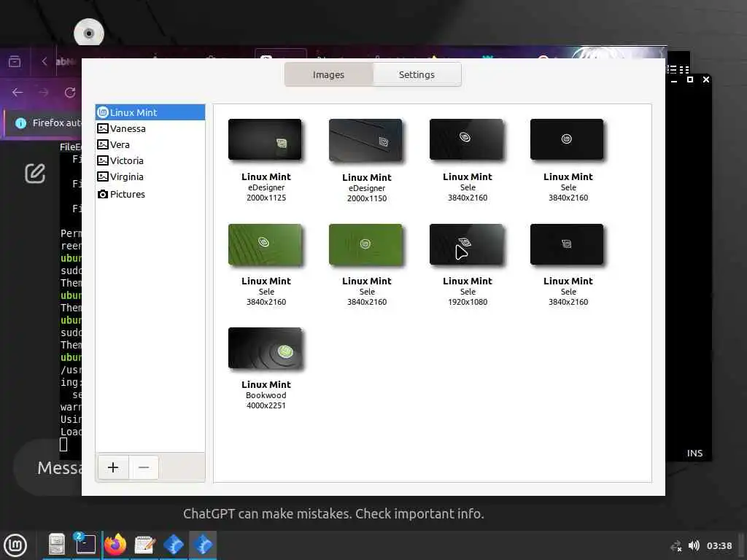Remove folder with the minus button
Screen dimensions: 747x560
click(144, 467)
